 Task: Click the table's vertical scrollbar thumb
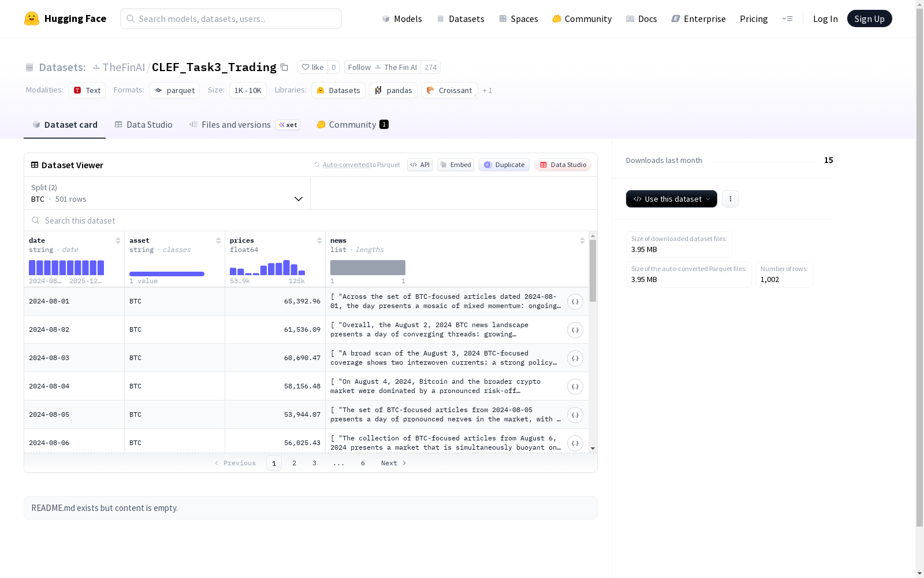pos(593,271)
